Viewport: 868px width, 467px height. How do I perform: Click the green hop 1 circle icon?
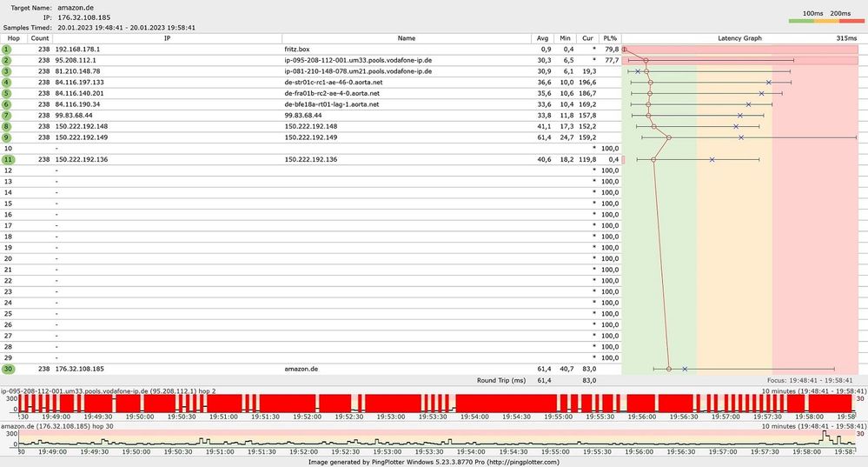pos(6,50)
